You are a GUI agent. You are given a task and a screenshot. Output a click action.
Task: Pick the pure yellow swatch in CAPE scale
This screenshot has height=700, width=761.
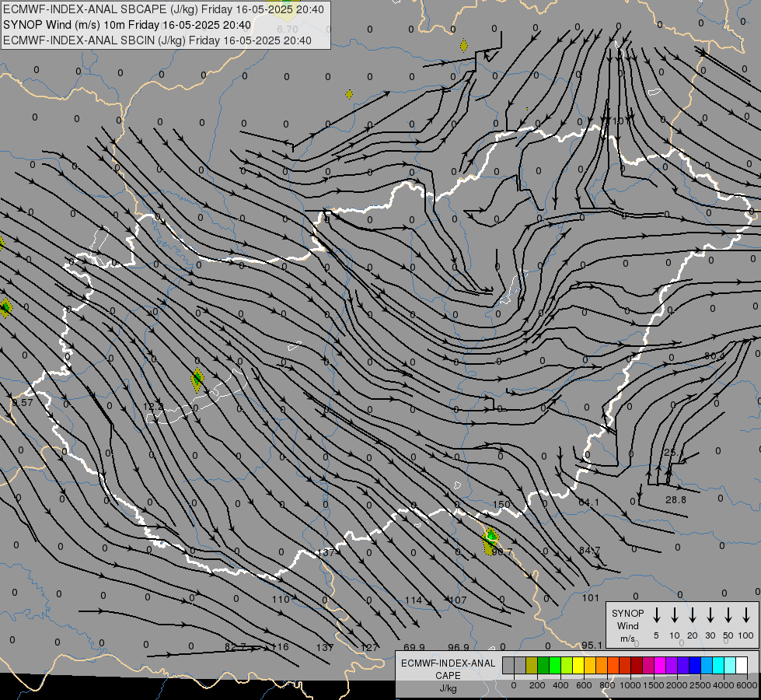(x=578, y=665)
